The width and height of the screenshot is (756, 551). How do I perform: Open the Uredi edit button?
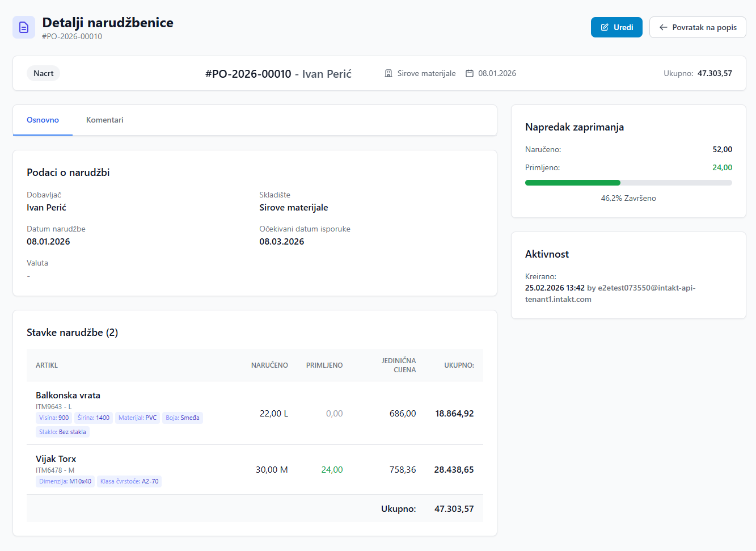(x=616, y=27)
